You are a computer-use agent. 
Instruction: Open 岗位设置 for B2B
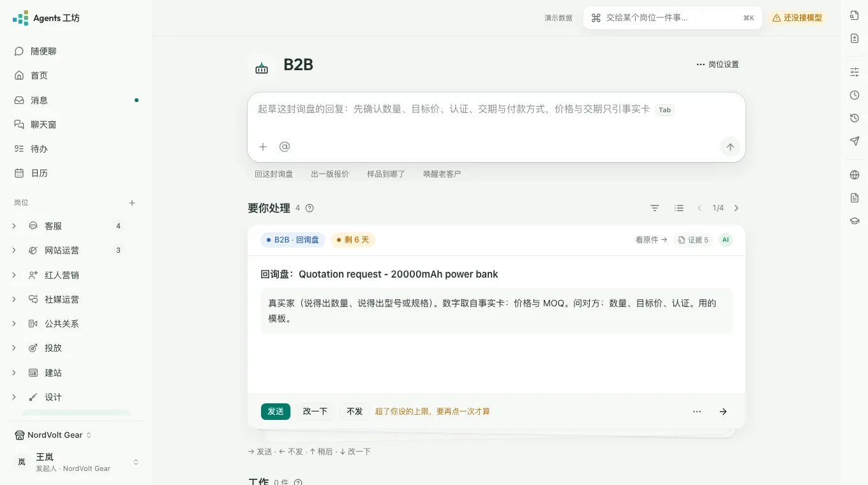coord(717,64)
